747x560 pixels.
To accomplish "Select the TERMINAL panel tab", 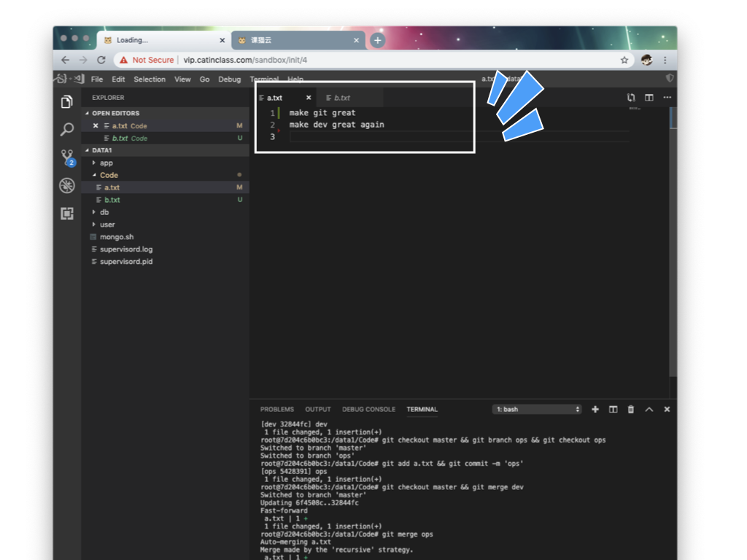I will 422,410.
